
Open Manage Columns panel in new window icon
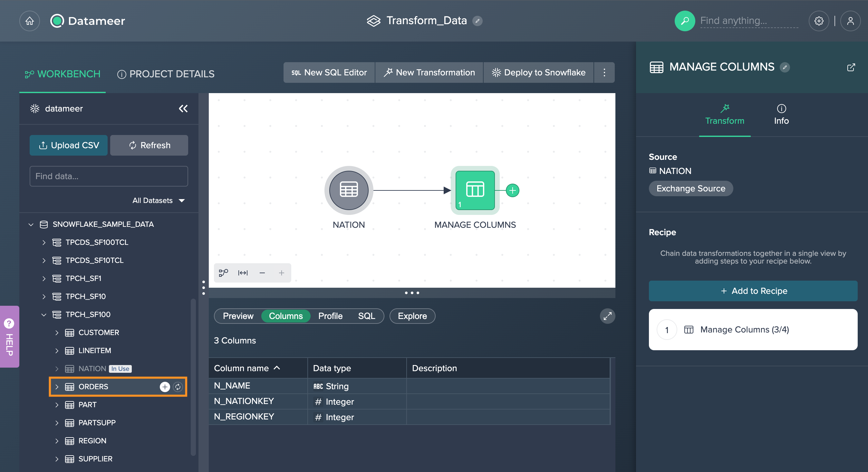(851, 67)
